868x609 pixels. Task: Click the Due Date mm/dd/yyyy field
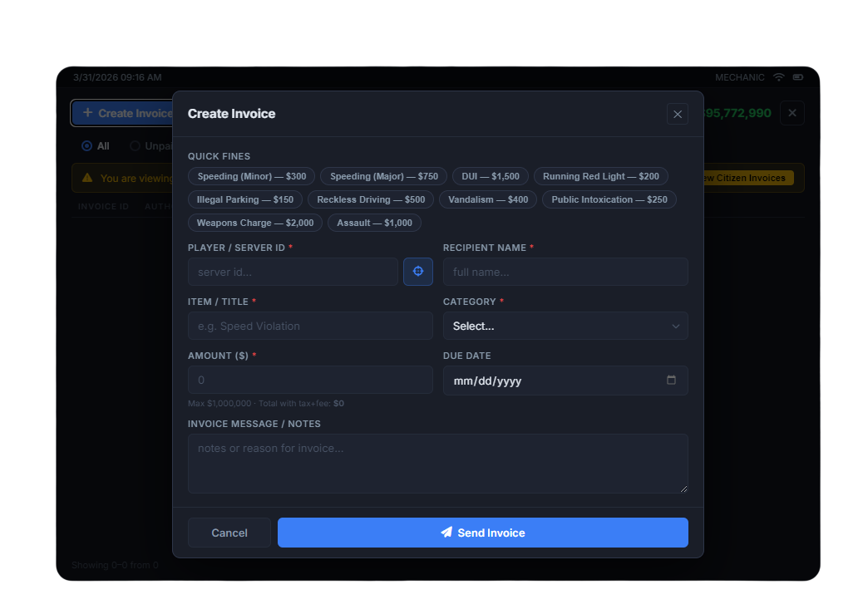point(565,381)
